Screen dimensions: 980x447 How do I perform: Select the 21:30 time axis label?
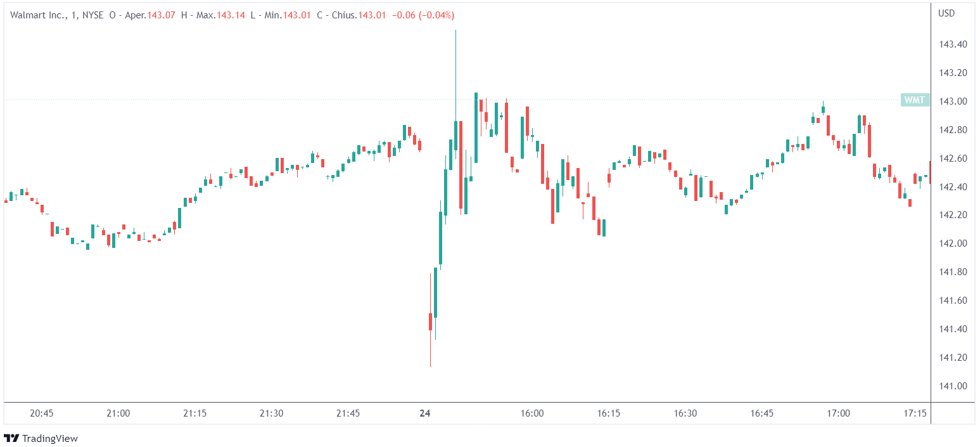click(271, 413)
